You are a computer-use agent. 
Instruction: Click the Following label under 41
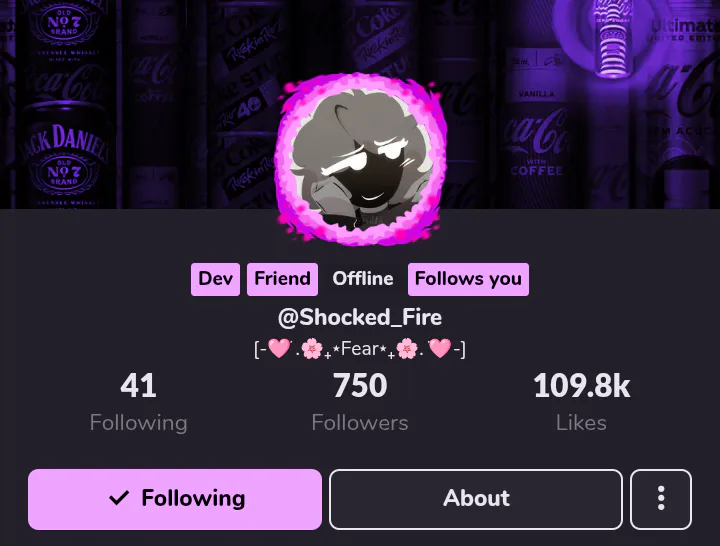coord(138,423)
